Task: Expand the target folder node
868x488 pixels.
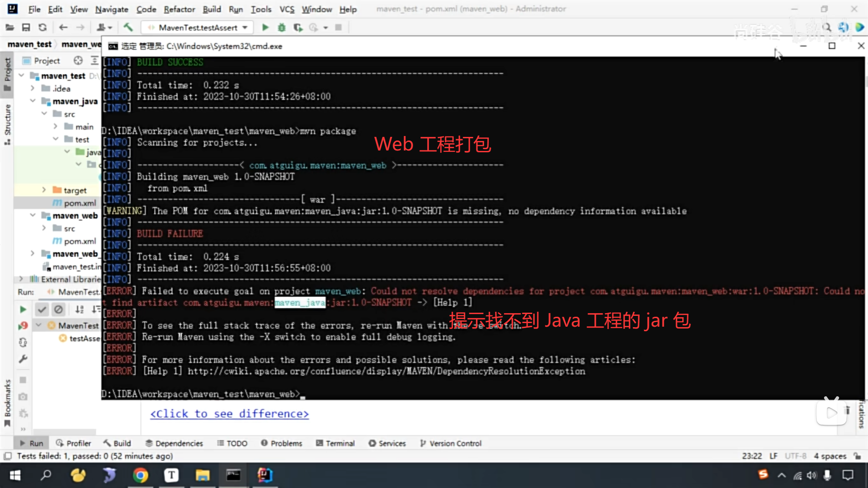Action: click(x=44, y=190)
